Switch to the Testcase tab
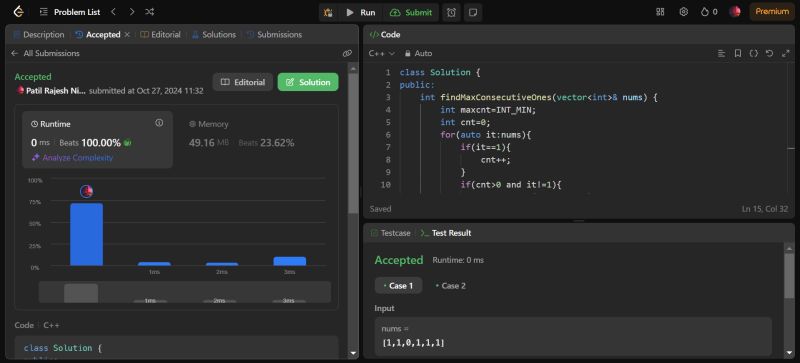The width and height of the screenshot is (800, 363). [x=390, y=233]
